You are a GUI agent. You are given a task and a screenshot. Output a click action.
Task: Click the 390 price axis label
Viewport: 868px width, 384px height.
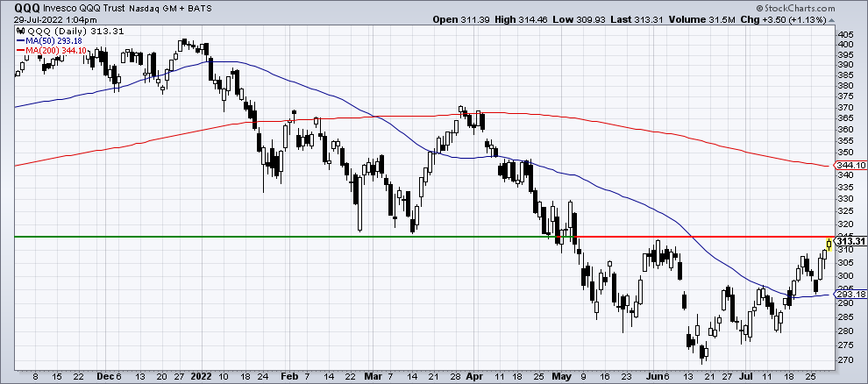pos(844,65)
